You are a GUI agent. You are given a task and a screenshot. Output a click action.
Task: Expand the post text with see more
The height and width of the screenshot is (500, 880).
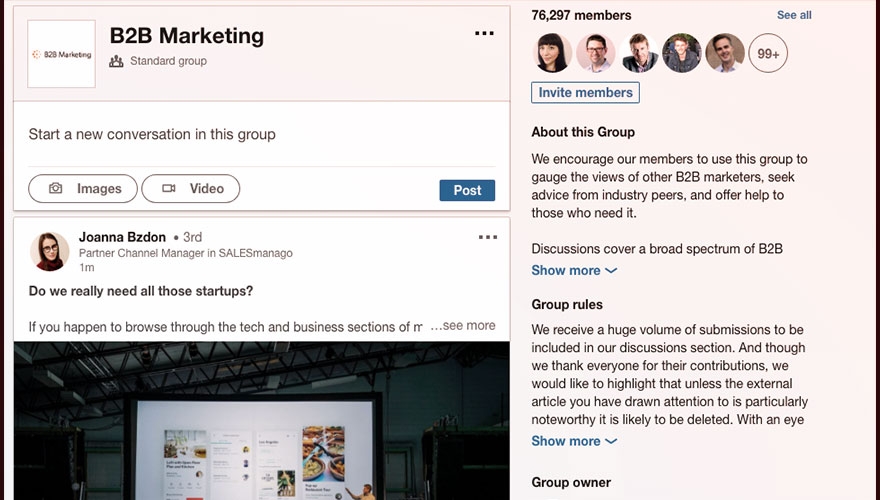point(468,325)
